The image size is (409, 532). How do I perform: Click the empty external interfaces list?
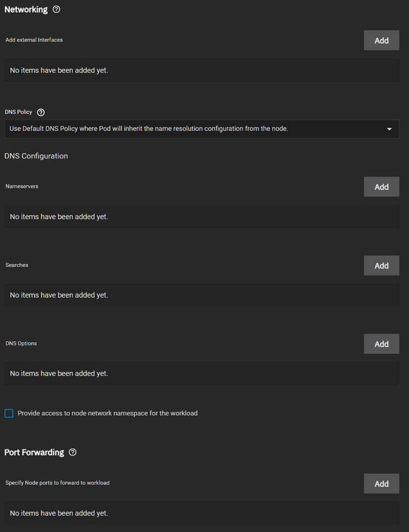point(201,70)
